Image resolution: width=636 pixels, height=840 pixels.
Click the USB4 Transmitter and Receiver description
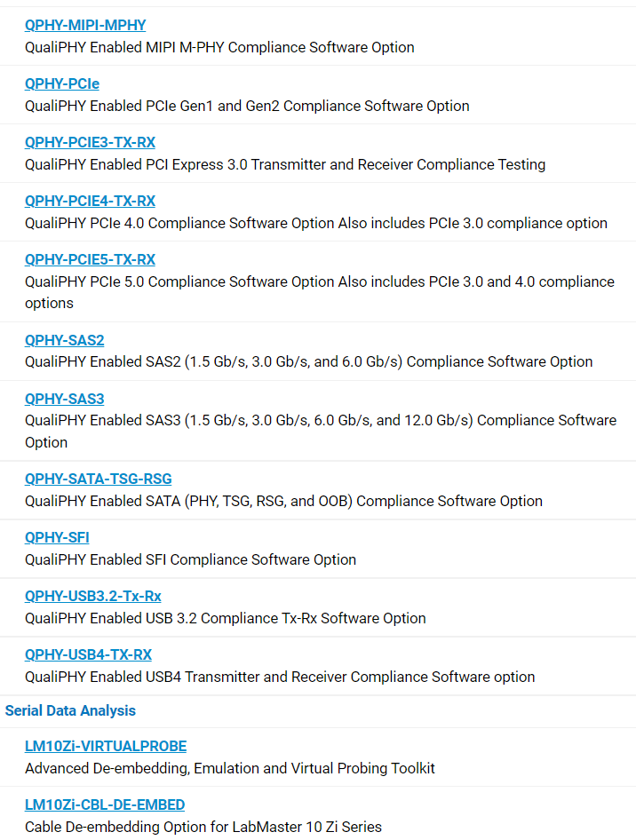click(x=280, y=678)
